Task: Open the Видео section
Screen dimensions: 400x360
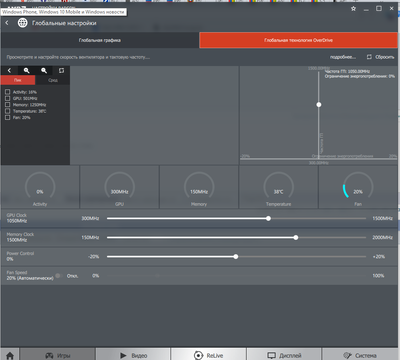Action: click(x=133, y=355)
